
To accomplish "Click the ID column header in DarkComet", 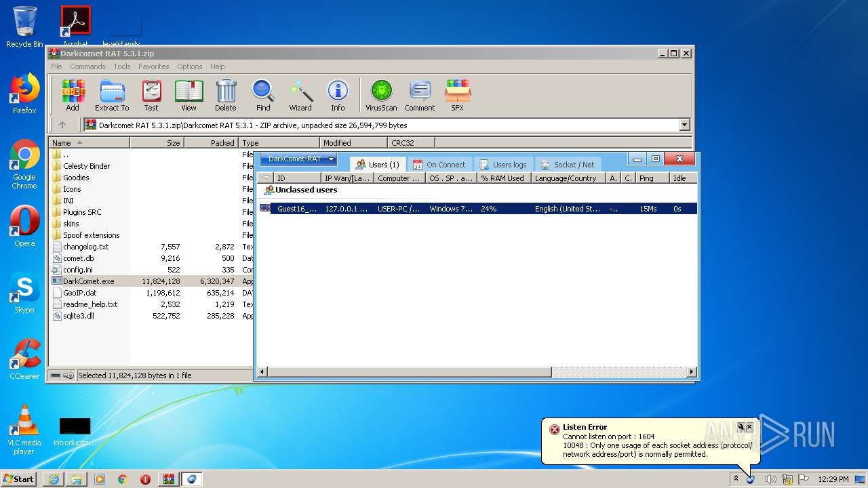I will [296, 178].
